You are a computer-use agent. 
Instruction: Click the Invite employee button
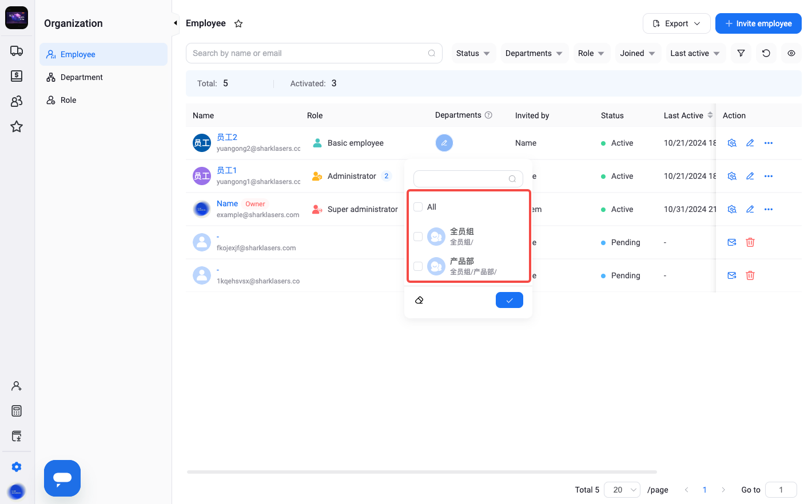click(758, 23)
